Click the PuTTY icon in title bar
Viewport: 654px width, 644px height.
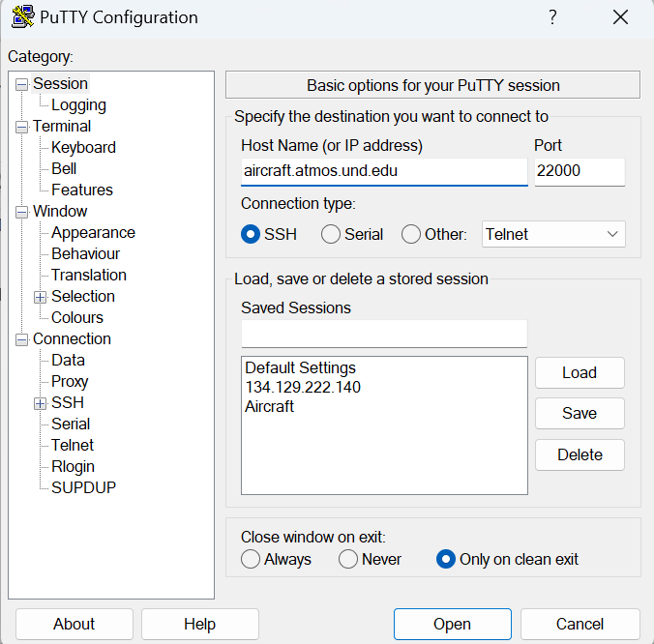pyautogui.click(x=23, y=17)
